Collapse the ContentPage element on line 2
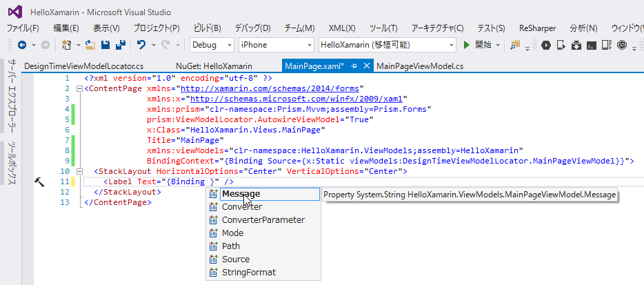644x285 pixels. (79, 88)
